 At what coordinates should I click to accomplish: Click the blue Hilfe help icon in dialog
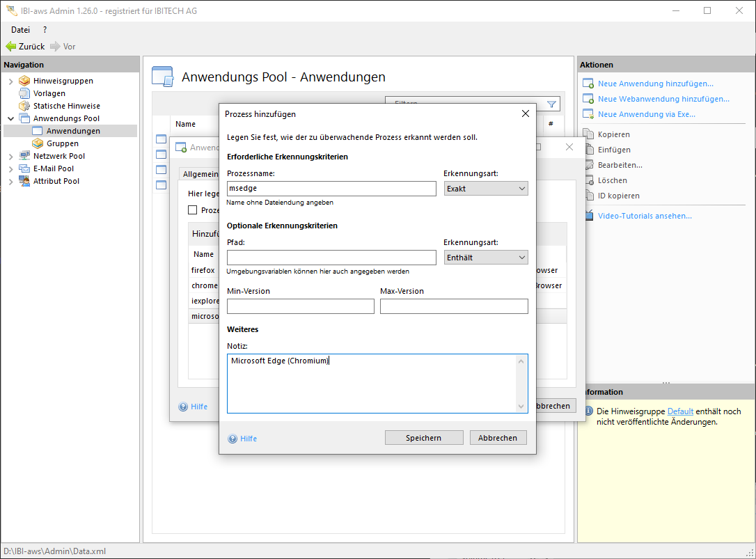coord(233,439)
